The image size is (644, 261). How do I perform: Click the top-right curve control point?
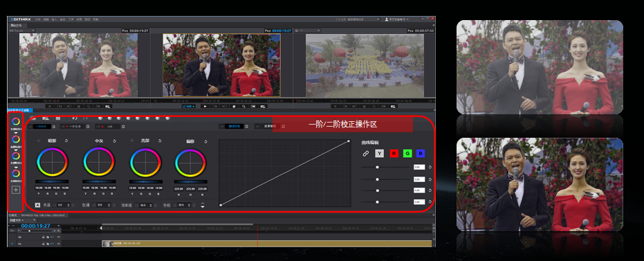tap(349, 141)
